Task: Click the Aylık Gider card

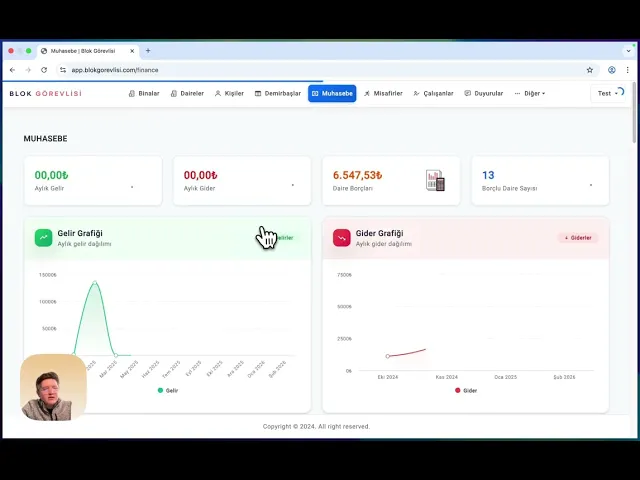Action: pyautogui.click(x=242, y=181)
